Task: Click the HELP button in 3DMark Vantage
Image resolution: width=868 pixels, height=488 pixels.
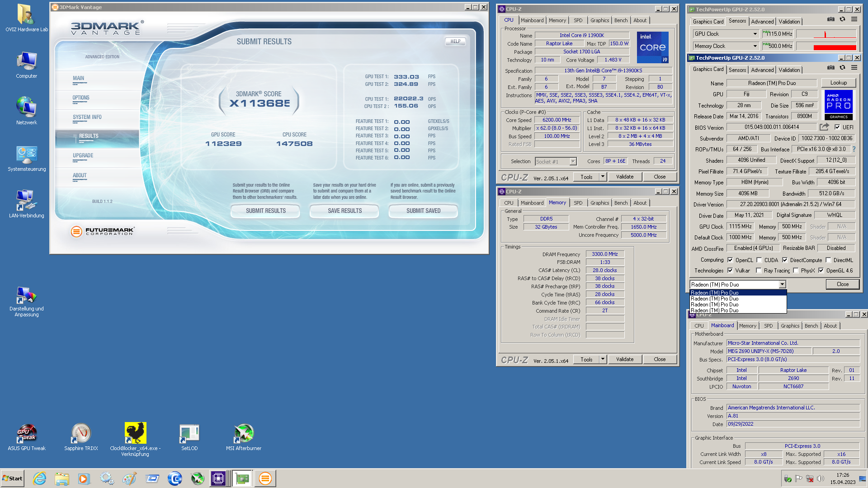Action: (455, 41)
